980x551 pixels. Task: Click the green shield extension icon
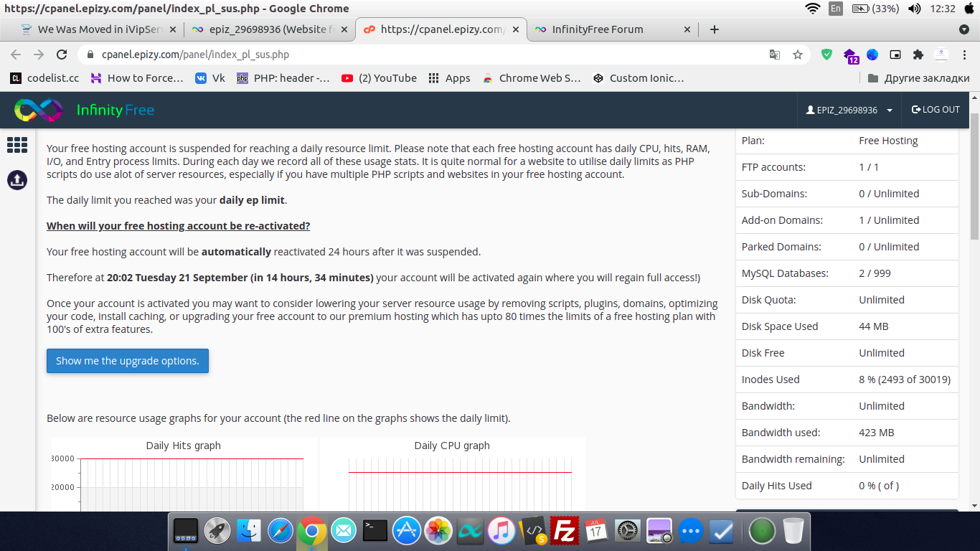[826, 55]
